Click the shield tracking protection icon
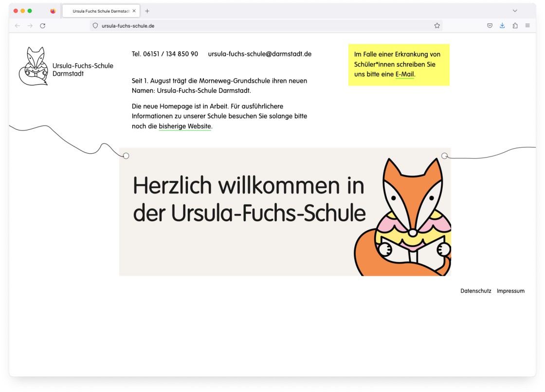The image size is (545, 392). pyautogui.click(x=95, y=26)
